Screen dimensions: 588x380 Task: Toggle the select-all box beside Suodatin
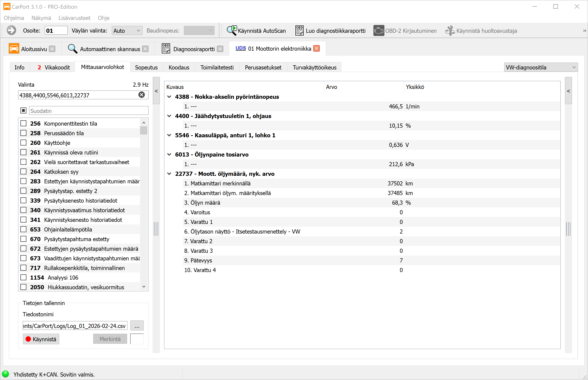tap(23, 110)
